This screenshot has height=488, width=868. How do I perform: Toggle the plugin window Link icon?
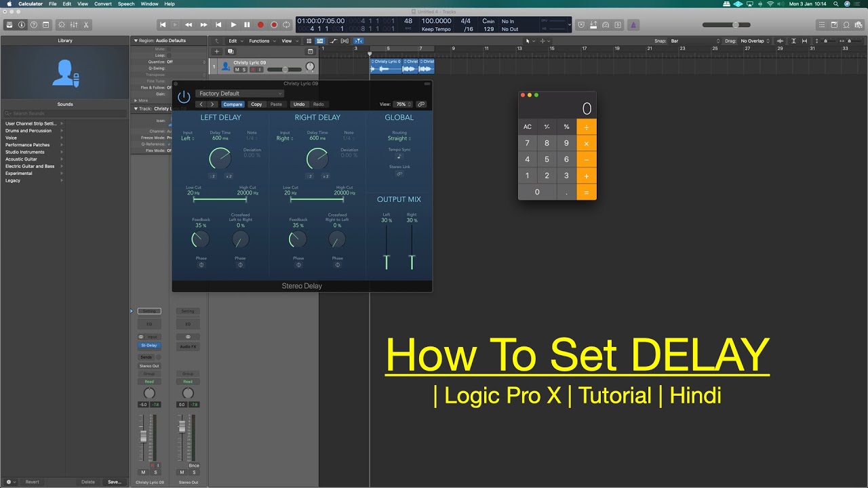(x=421, y=104)
